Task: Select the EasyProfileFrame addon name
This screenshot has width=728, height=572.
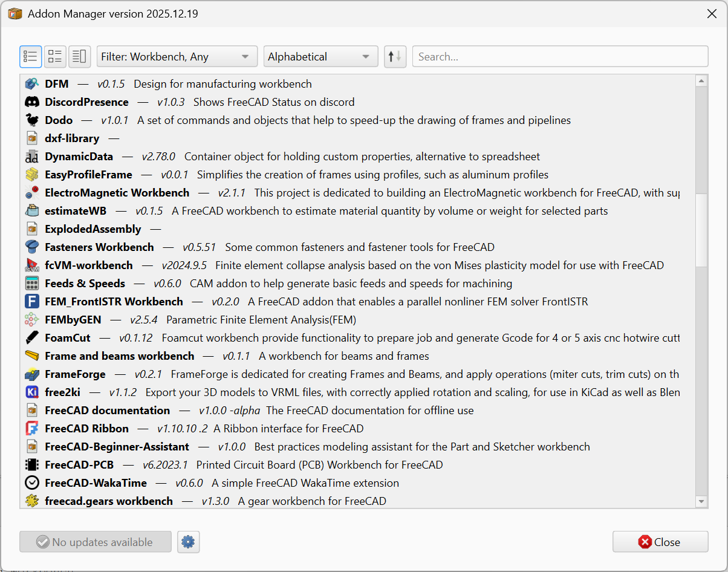Action: (x=88, y=175)
